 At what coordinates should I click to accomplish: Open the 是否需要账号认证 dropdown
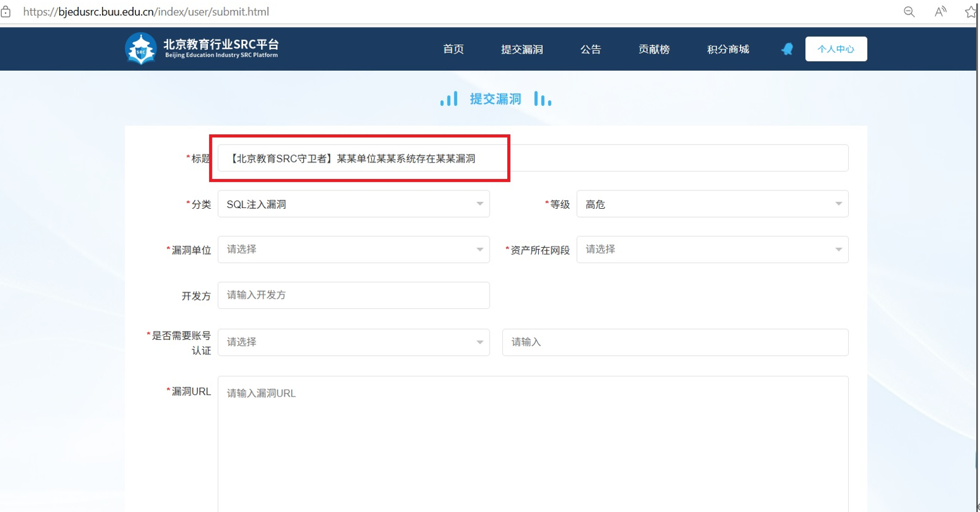point(353,342)
